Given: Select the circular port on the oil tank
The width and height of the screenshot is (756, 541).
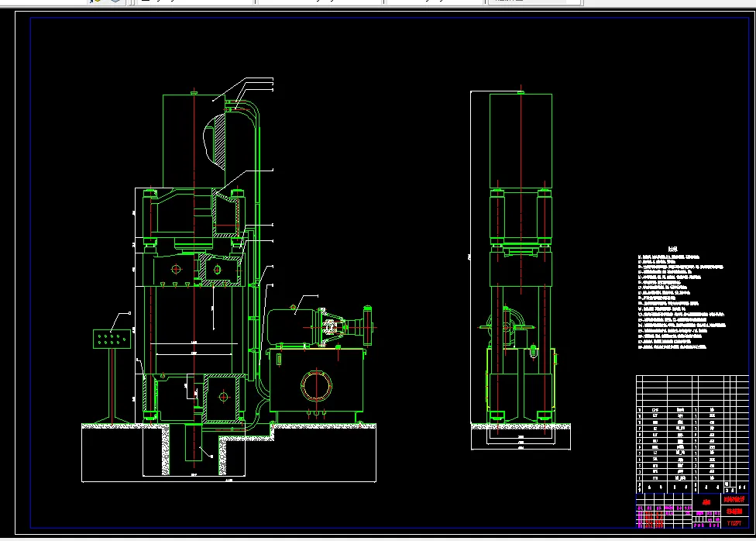Looking at the screenshot, I should pos(316,386).
